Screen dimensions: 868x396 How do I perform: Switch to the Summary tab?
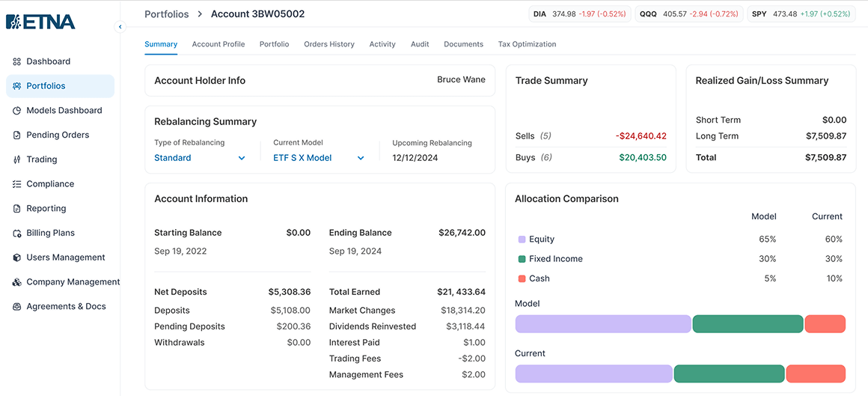[161, 43]
